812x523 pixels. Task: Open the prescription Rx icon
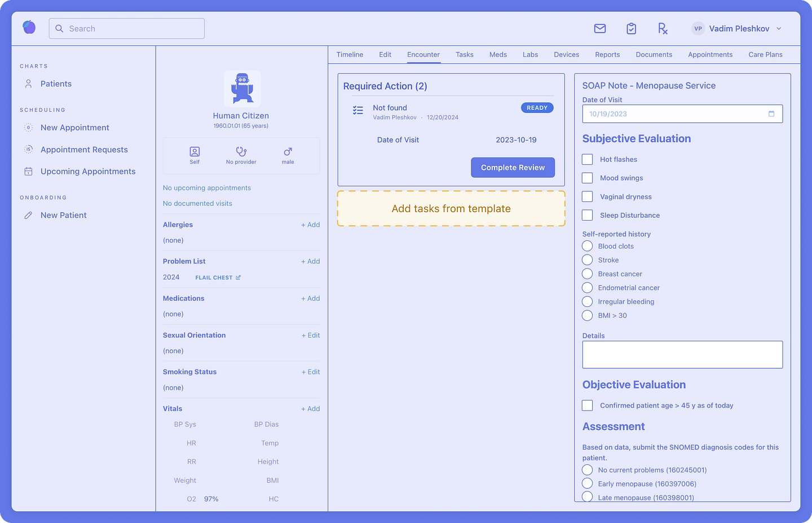point(663,29)
